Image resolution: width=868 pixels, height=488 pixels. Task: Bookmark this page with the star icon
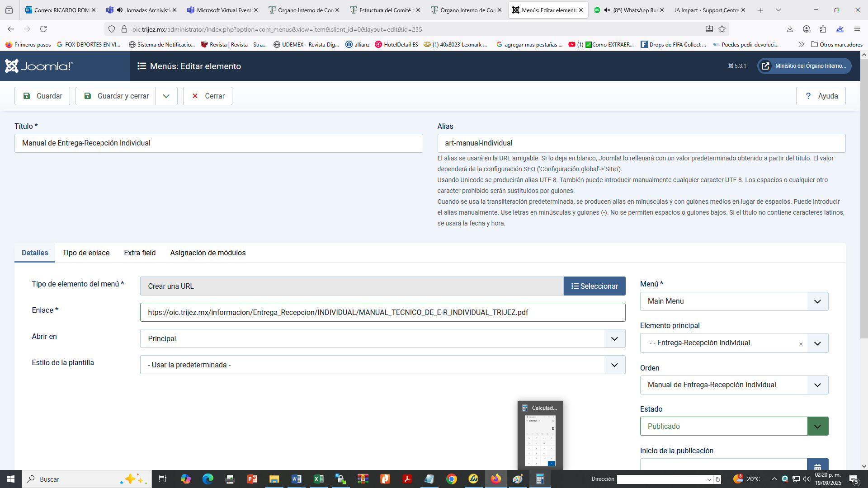point(722,29)
